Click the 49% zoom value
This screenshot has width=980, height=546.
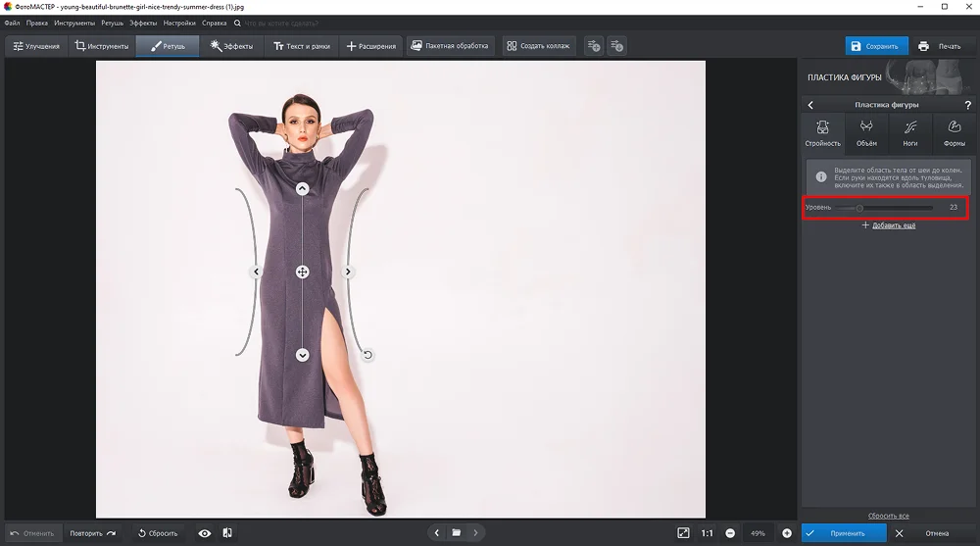pos(758,533)
